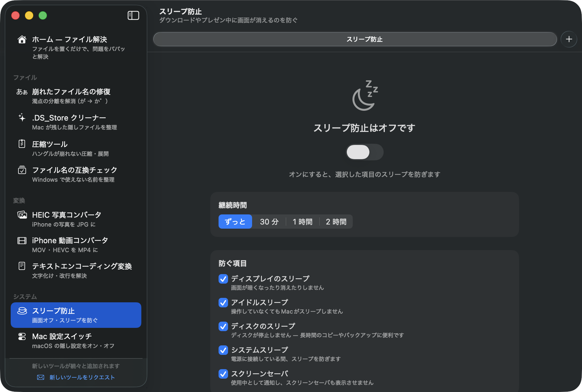Select 2 時間 duration option
This screenshot has height=392, width=582.
(336, 222)
